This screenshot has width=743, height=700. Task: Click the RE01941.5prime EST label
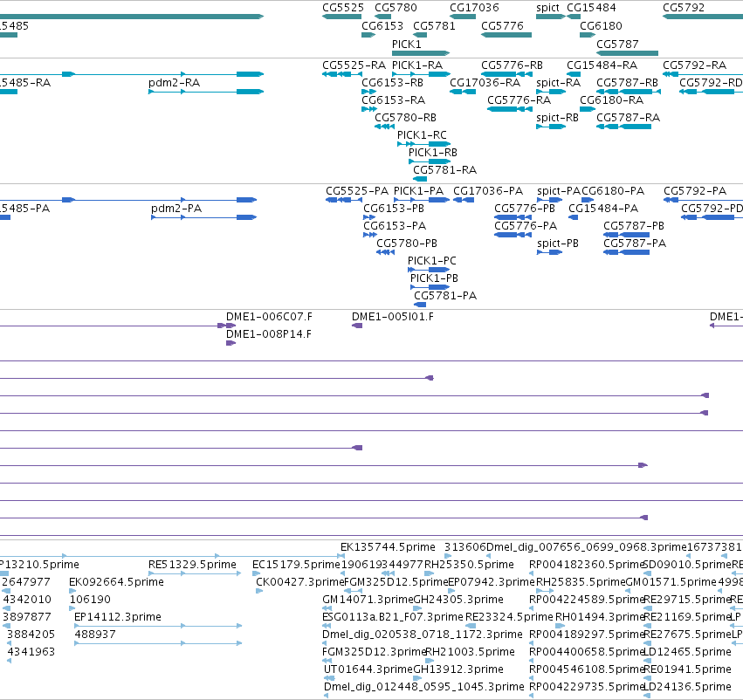click(687, 669)
